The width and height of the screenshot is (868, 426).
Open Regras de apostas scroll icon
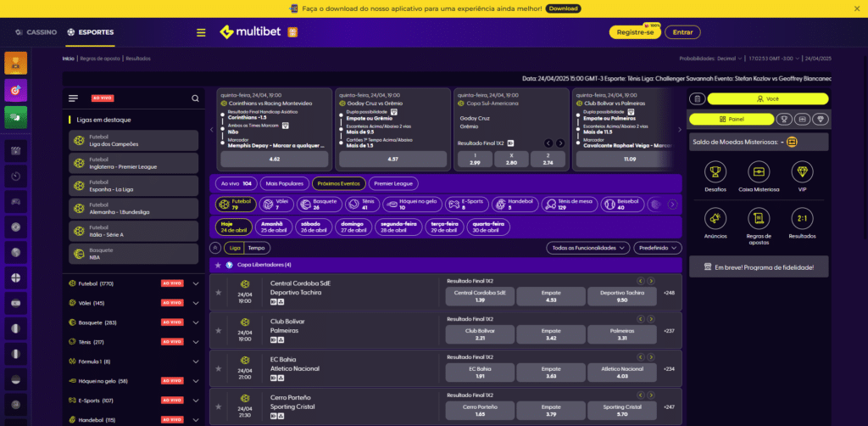pos(759,219)
